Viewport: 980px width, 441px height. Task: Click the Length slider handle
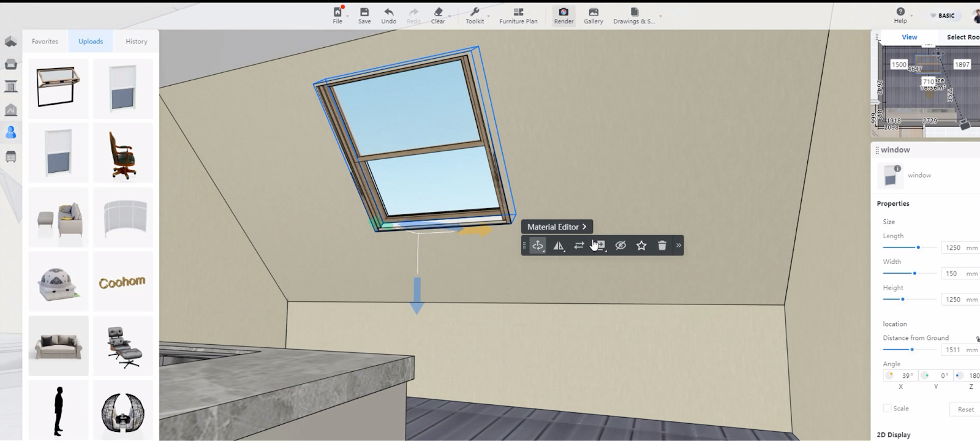point(918,247)
